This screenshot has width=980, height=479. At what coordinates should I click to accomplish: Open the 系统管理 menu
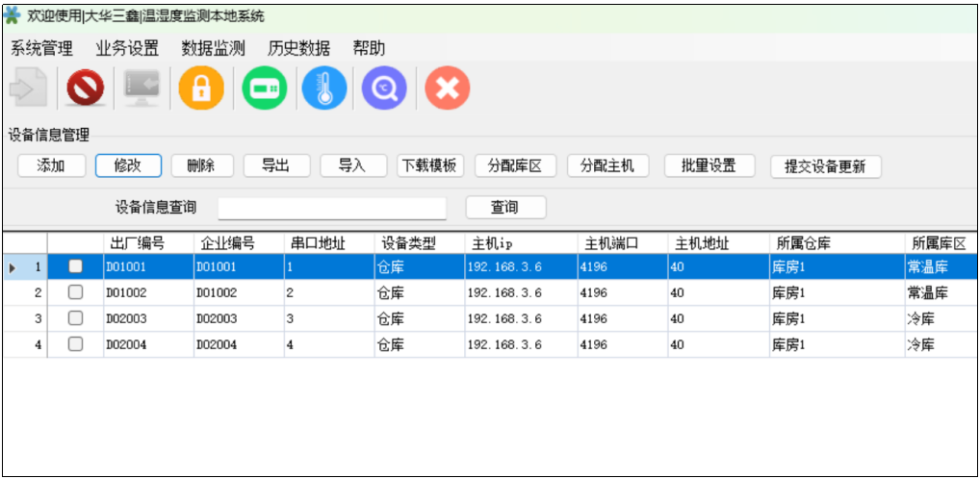tap(41, 48)
